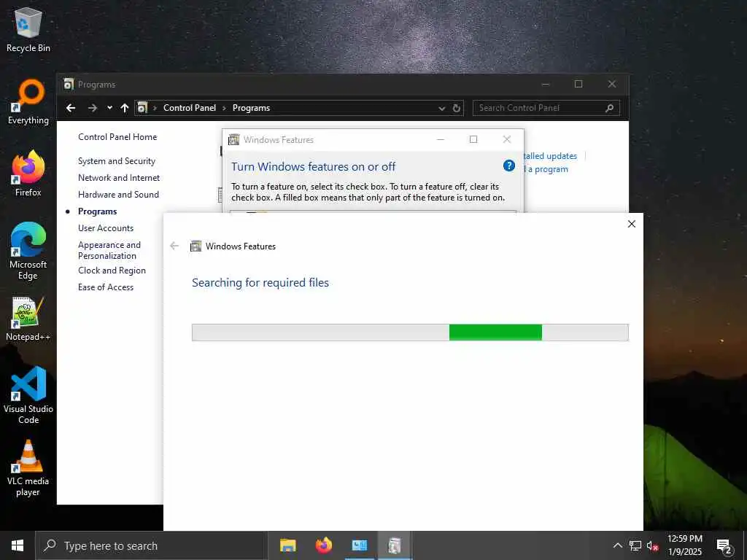Image resolution: width=747 pixels, height=560 pixels.
Task: Open Microsoft Edge desktop shortcut
Action: point(28,251)
